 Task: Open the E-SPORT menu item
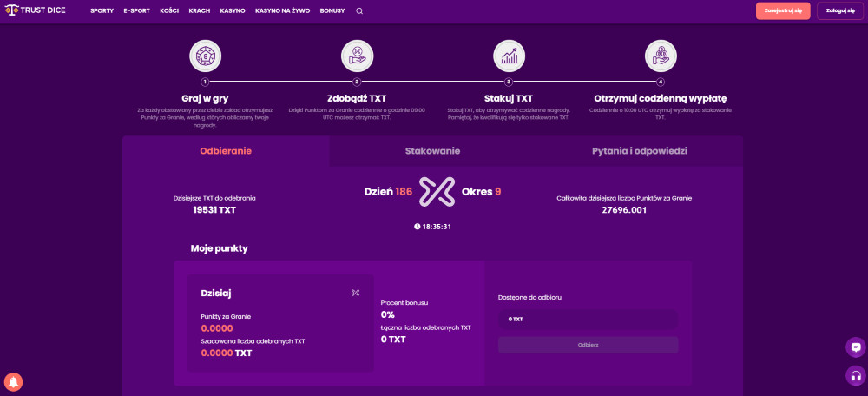pyautogui.click(x=136, y=11)
